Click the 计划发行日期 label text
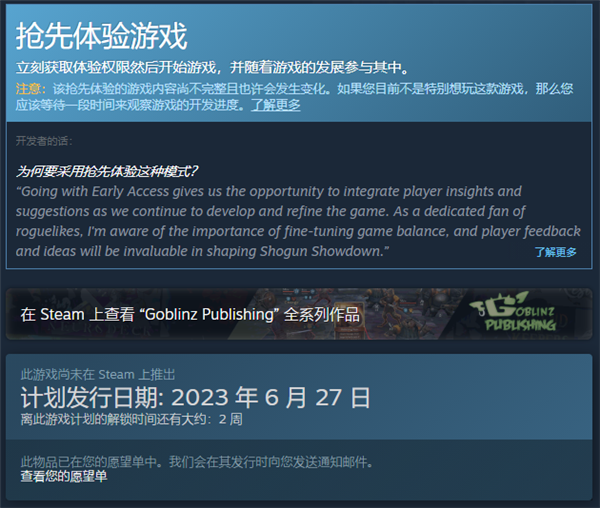 pyautogui.click(x=92, y=397)
